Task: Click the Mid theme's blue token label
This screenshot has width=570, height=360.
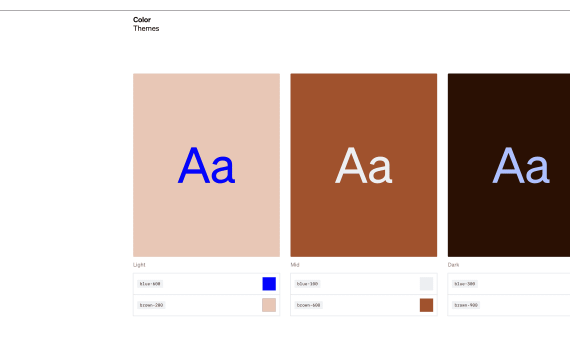Action: tap(308, 284)
